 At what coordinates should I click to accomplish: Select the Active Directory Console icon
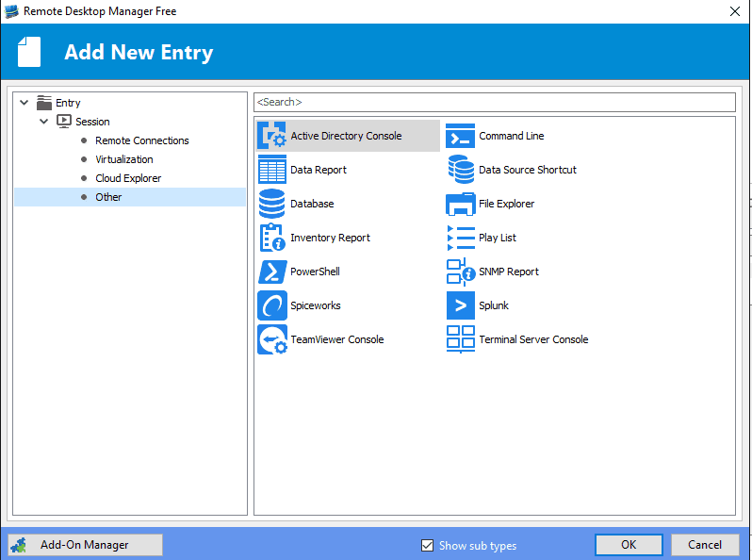point(272,136)
